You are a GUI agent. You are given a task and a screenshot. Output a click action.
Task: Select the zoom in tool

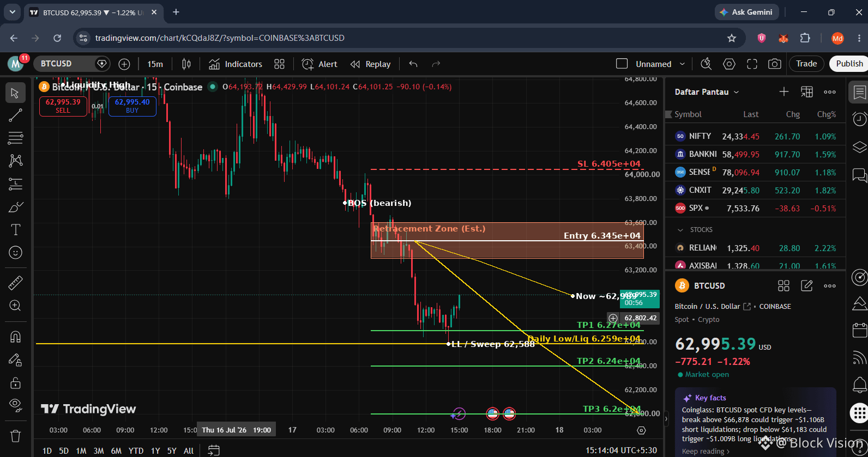(15, 306)
